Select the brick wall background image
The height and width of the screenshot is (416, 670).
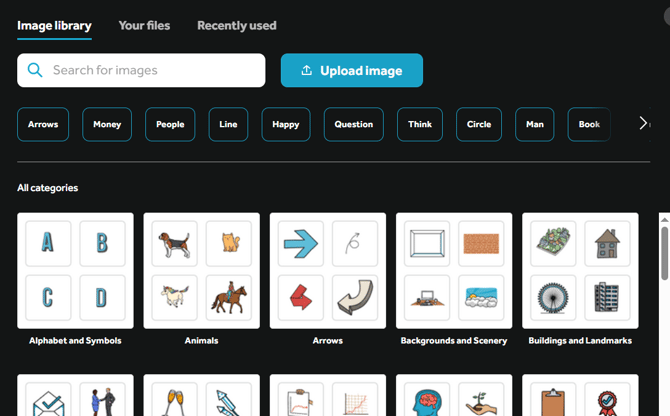(481, 244)
